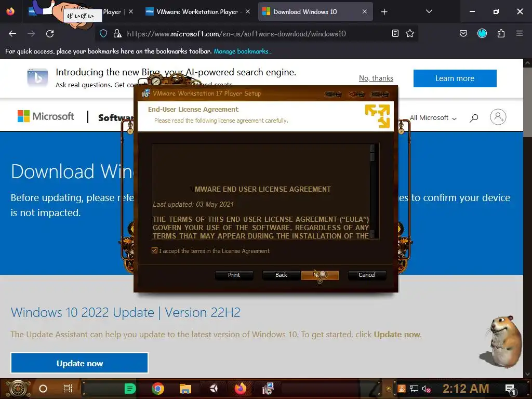Screen dimensions: 532x399
Task: Click Print button in license dialog
Action: click(234, 275)
